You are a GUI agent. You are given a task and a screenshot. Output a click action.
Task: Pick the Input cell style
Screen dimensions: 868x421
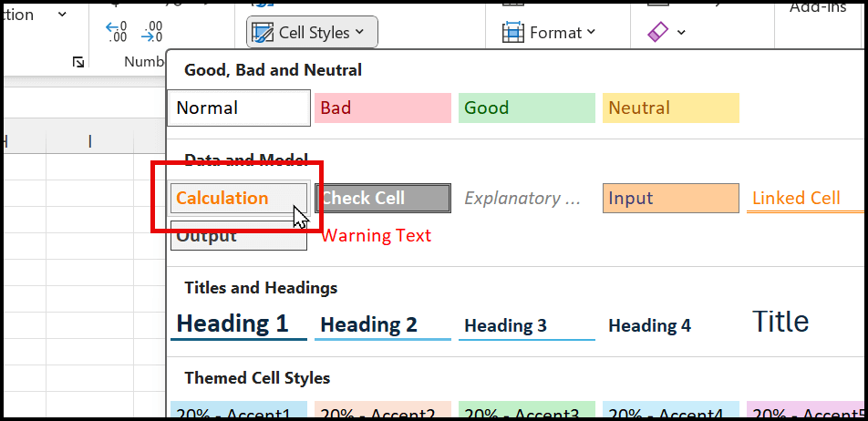pos(670,198)
